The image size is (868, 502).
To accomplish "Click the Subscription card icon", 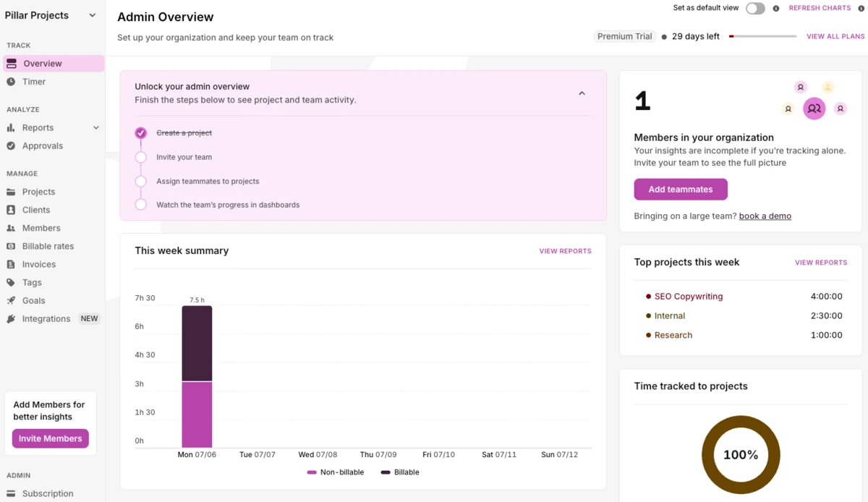I will point(11,494).
